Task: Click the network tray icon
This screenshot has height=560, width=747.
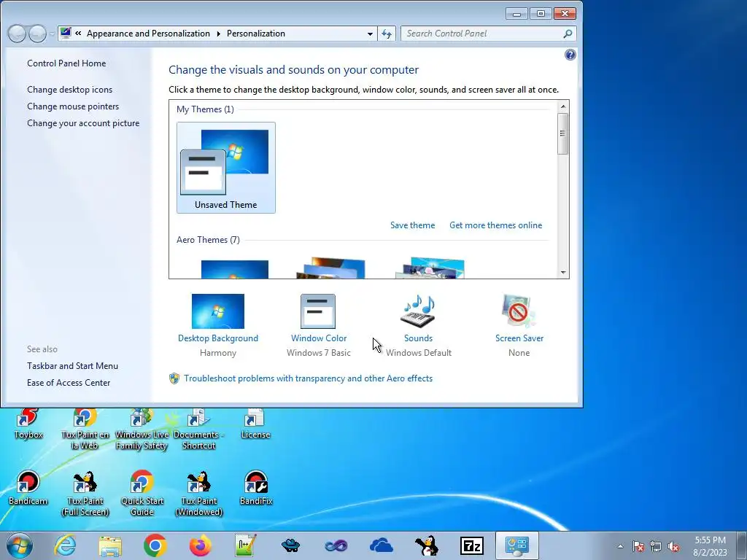Action: (656, 547)
